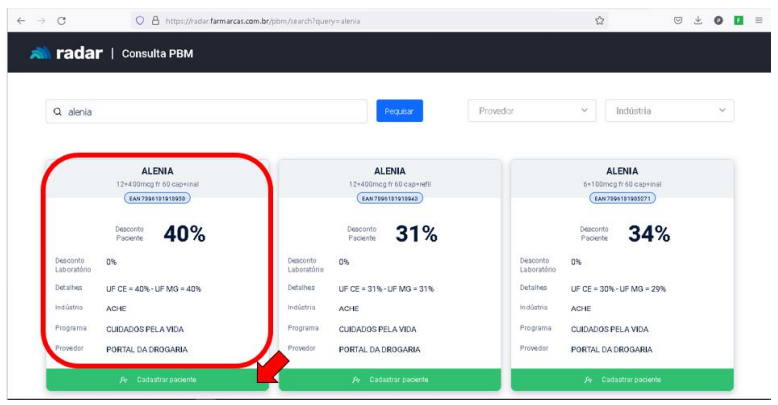Click the radar logo
778x405 pixels.
66,53
